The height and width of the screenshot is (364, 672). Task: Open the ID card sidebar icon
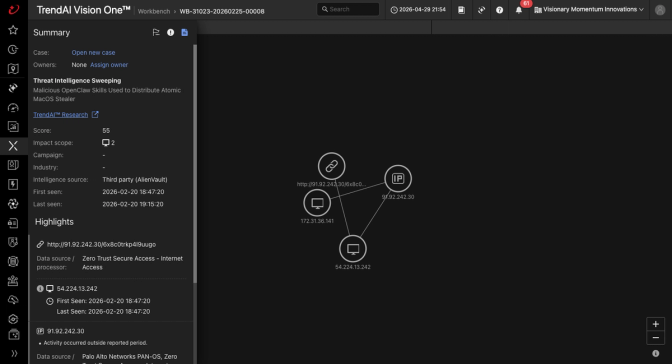[13, 223]
